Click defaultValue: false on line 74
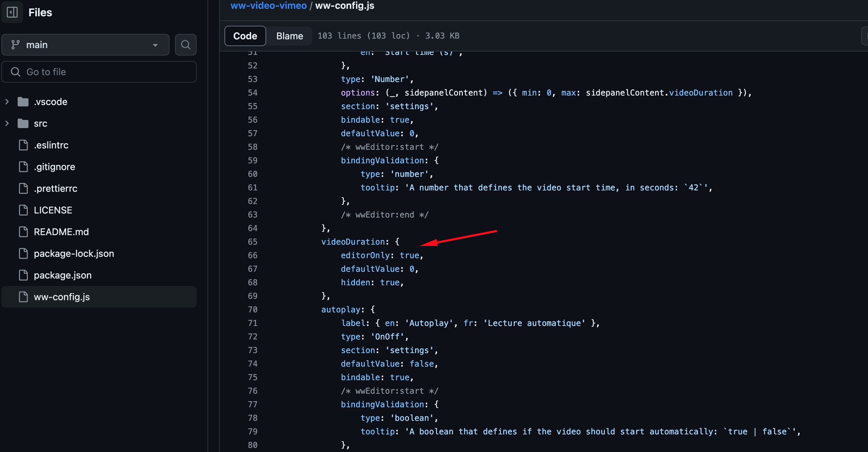 tap(388, 364)
